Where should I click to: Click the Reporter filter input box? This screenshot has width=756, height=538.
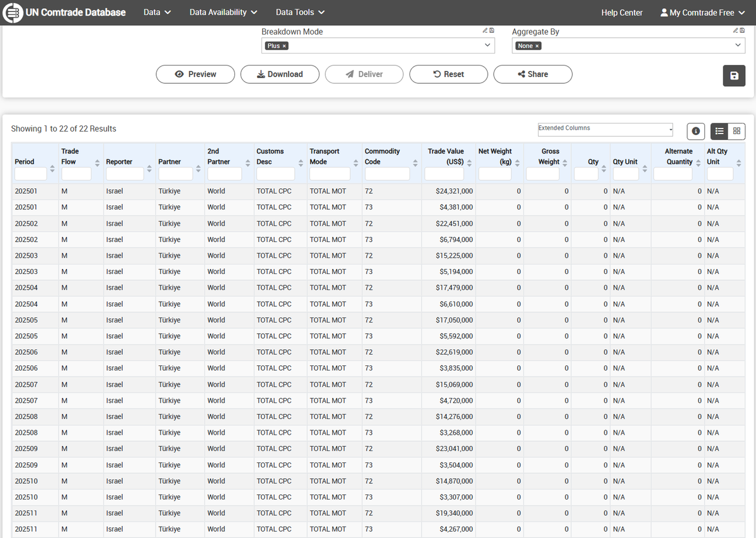point(125,174)
